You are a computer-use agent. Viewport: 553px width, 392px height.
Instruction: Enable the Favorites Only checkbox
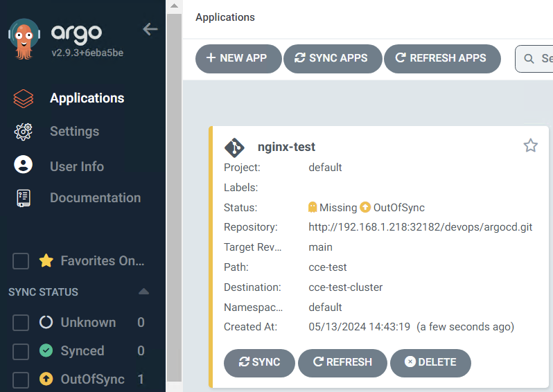[x=21, y=261]
